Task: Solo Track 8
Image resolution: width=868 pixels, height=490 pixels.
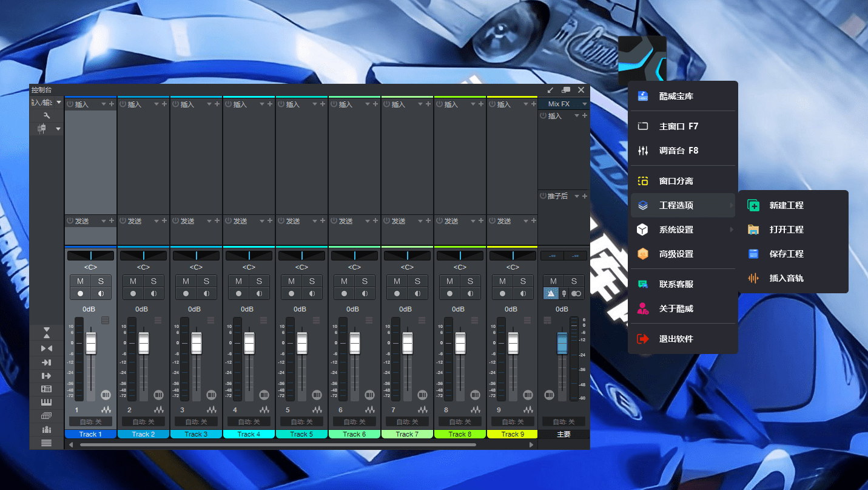Action: [x=470, y=281]
